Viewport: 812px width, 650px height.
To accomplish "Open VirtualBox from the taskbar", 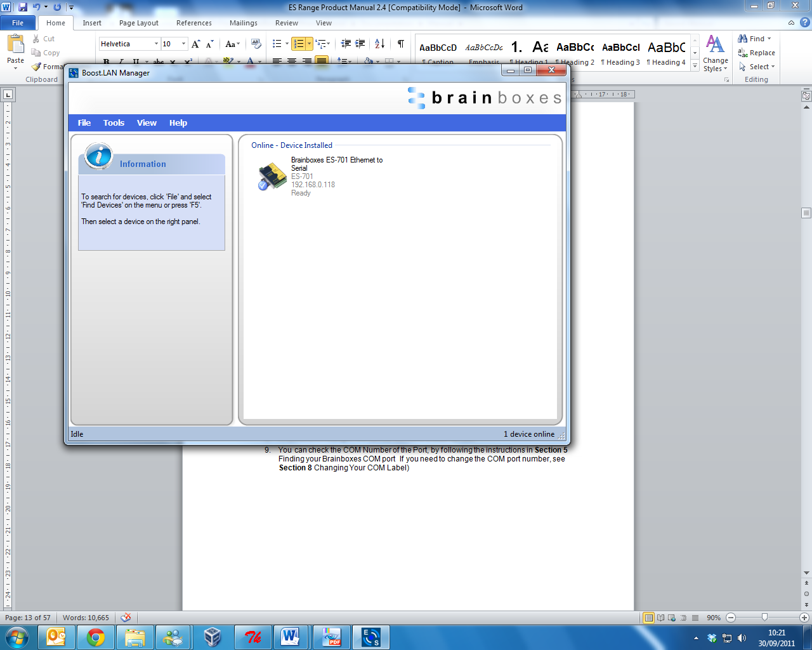I will (x=213, y=637).
